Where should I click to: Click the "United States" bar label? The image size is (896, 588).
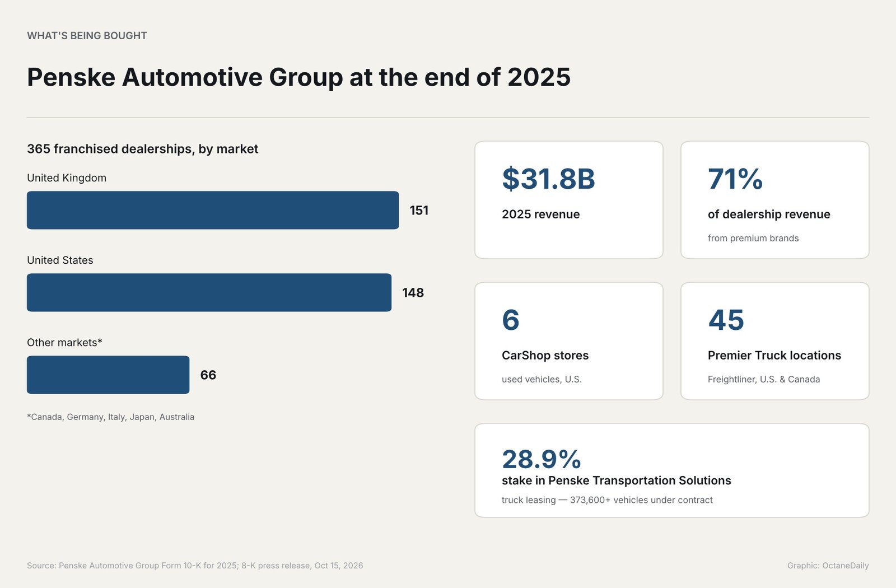pyautogui.click(x=60, y=260)
